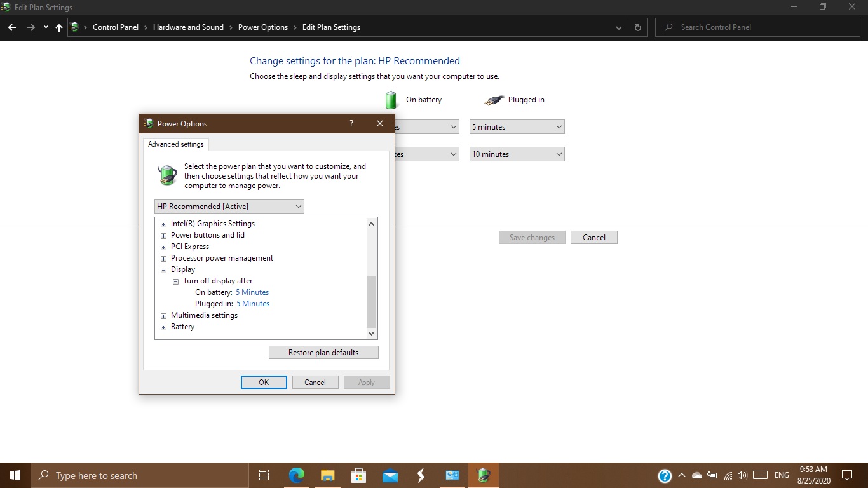The width and height of the screenshot is (868, 488).
Task: Refresh the Control Panel address bar
Action: click(638, 27)
